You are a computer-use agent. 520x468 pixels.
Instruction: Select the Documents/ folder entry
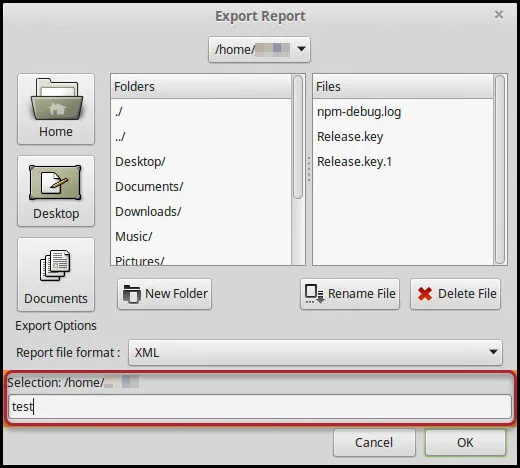click(x=201, y=187)
